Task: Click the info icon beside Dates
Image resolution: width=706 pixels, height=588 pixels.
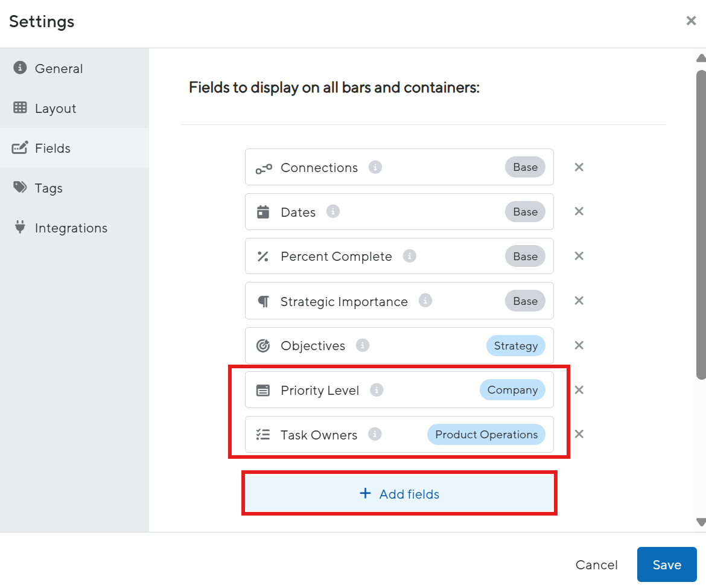Action: (333, 212)
